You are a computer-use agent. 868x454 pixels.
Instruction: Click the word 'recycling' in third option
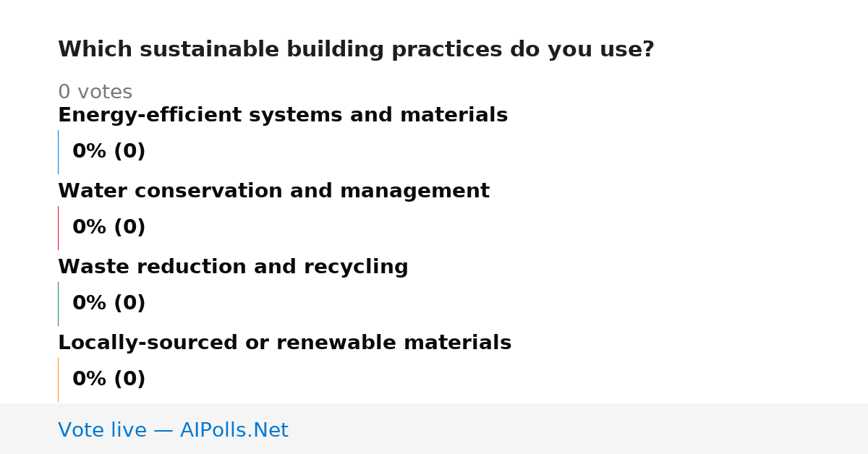click(x=356, y=268)
